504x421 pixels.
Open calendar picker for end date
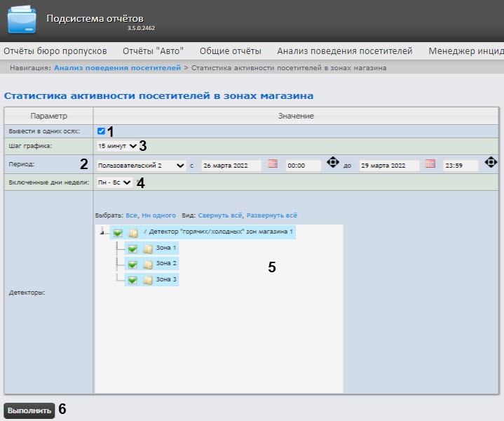(430, 164)
